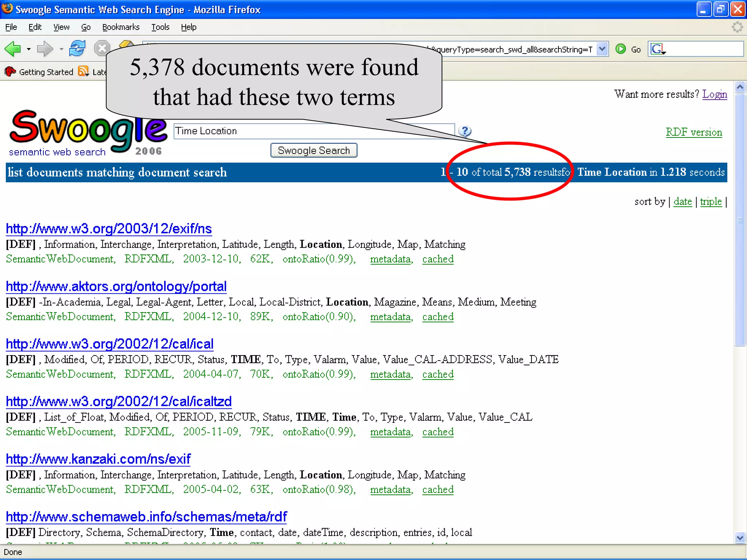Screen dimensions: 747x560
Task: Click the 'Done' status bar text
Action: click(13, 552)
